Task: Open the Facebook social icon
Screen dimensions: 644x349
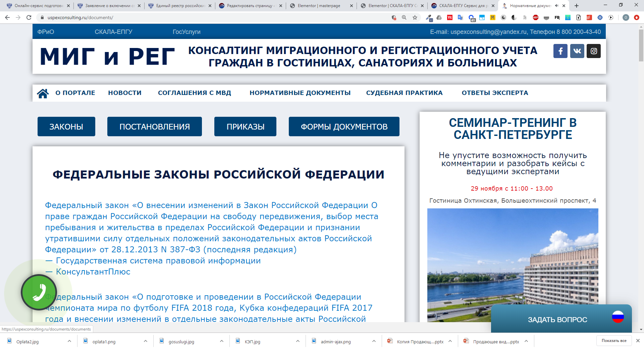Action: [560, 51]
